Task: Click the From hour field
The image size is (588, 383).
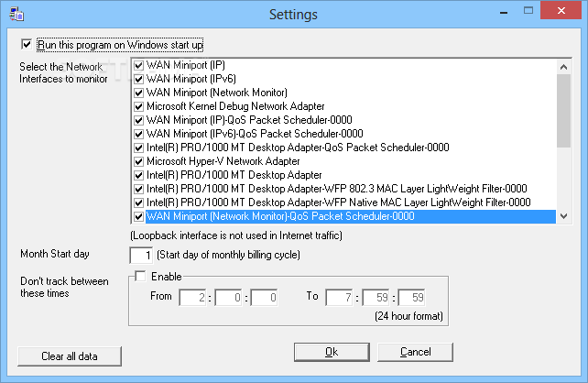Action: pyautogui.click(x=192, y=298)
